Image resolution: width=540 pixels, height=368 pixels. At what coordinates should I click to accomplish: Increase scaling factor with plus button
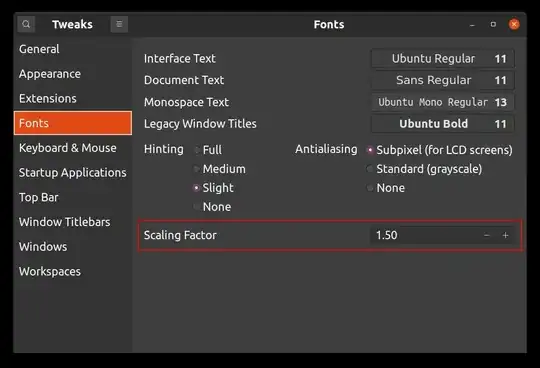tap(505, 235)
